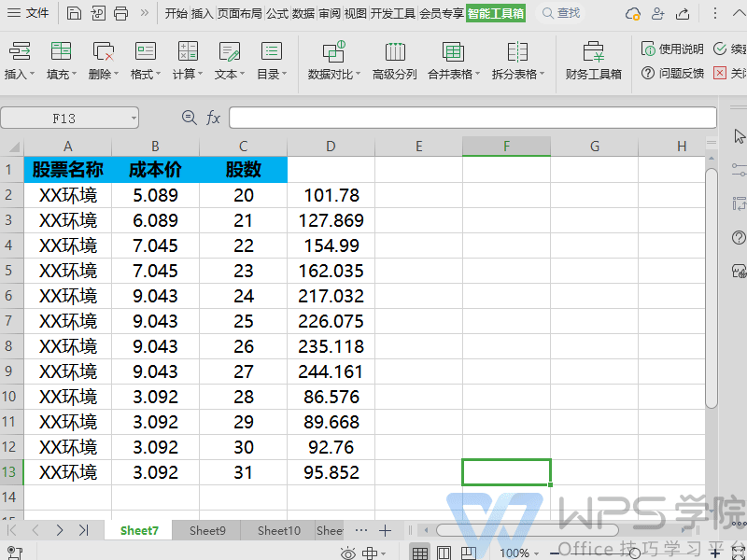This screenshot has width=747, height=560.
Task: Open the 文件 menu
Action: coord(28,13)
